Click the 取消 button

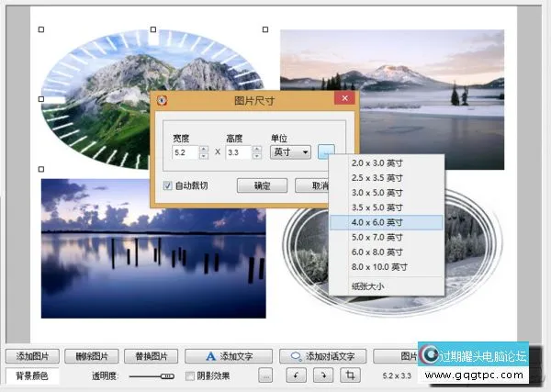pyautogui.click(x=311, y=185)
